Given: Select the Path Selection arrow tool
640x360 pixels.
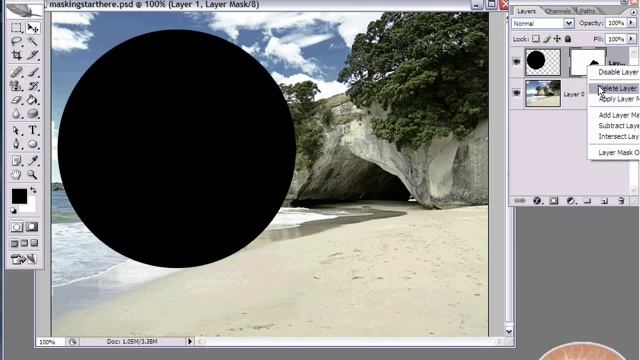Looking at the screenshot, I should pyautogui.click(x=16, y=131).
